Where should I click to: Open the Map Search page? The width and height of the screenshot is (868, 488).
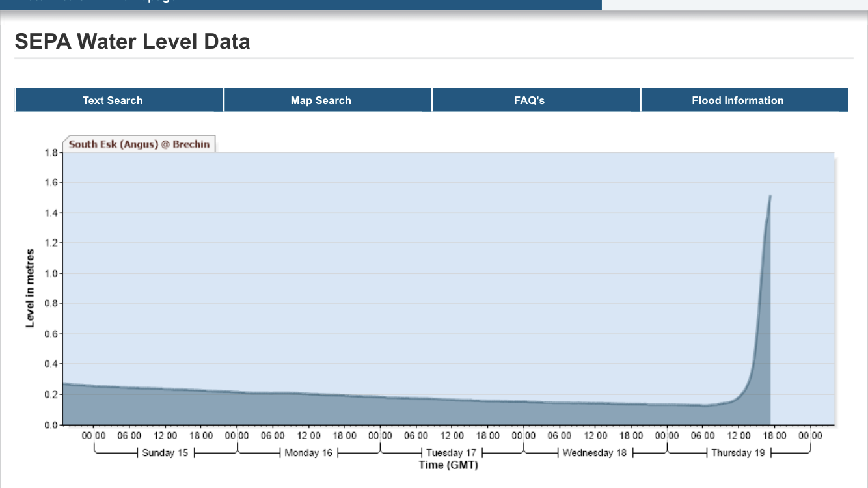(x=321, y=100)
